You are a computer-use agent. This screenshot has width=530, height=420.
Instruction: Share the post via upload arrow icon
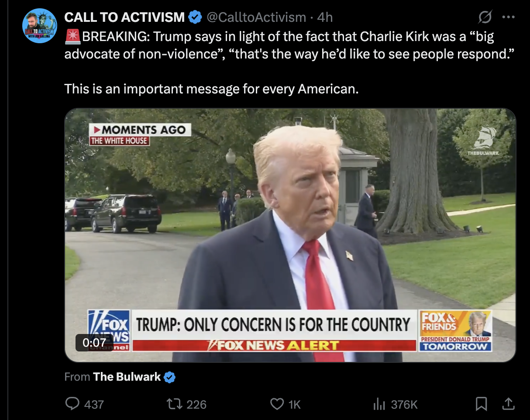coord(508,404)
